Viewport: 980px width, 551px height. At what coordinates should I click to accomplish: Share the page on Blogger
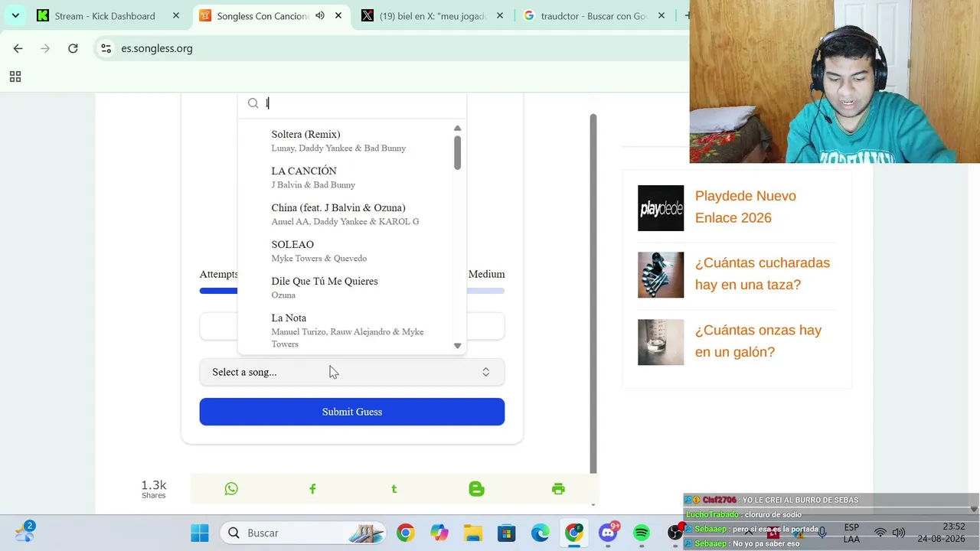pyautogui.click(x=476, y=489)
